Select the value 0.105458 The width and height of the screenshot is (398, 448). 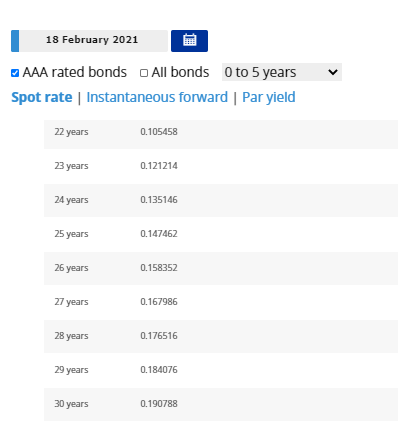[x=159, y=132]
